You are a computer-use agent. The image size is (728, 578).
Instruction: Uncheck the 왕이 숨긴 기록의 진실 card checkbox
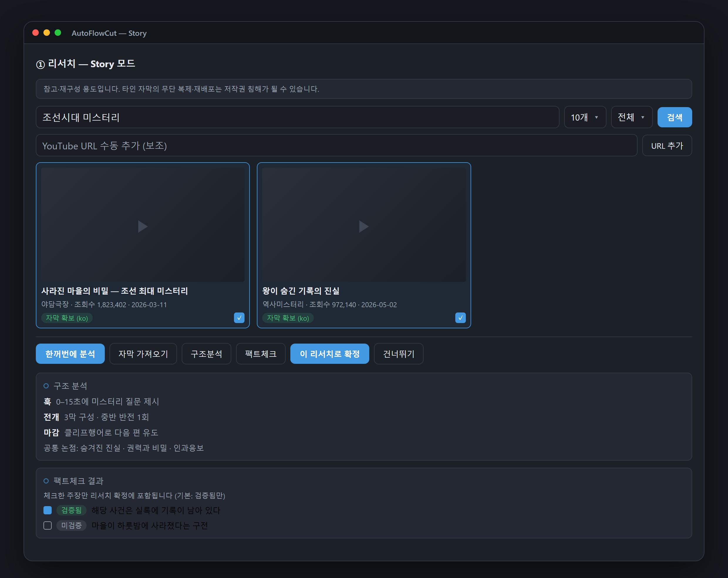(460, 317)
